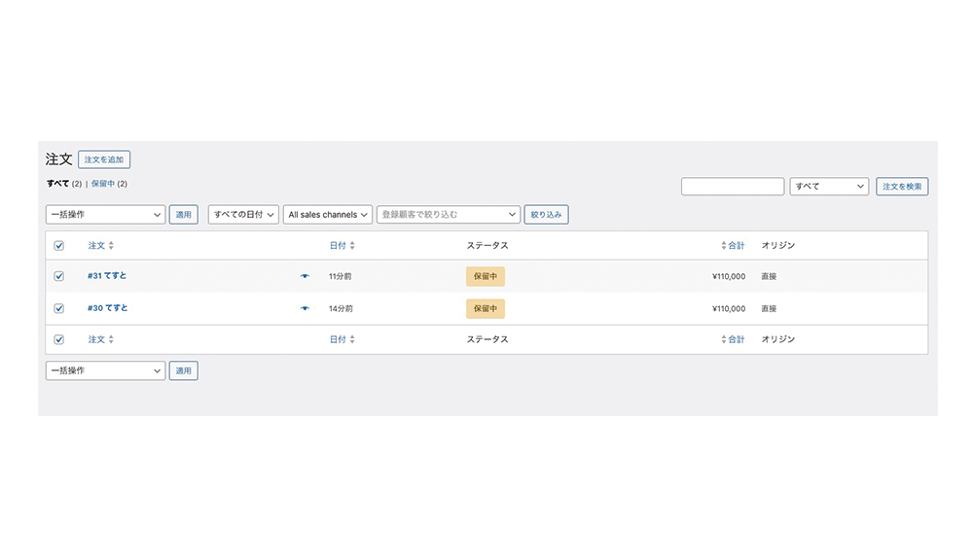Expand the すべての日付 date filter dropdown
Screen dimensions: 973x560
click(243, 215)
